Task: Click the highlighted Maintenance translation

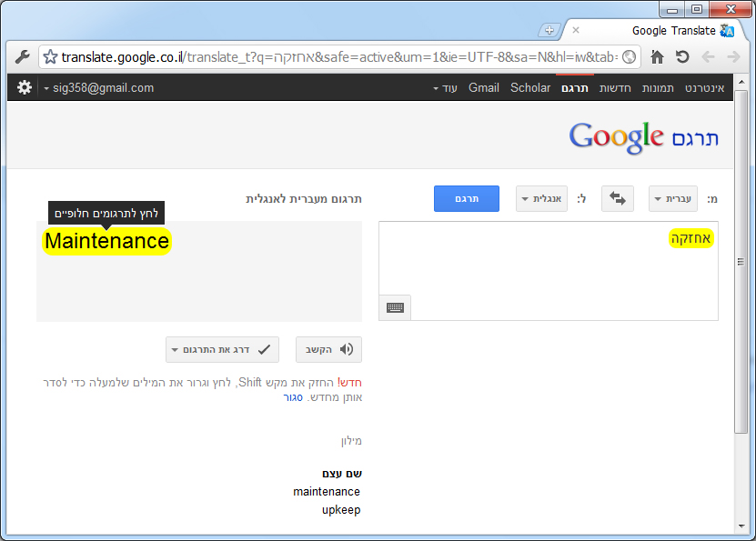Action: (107, 241)
